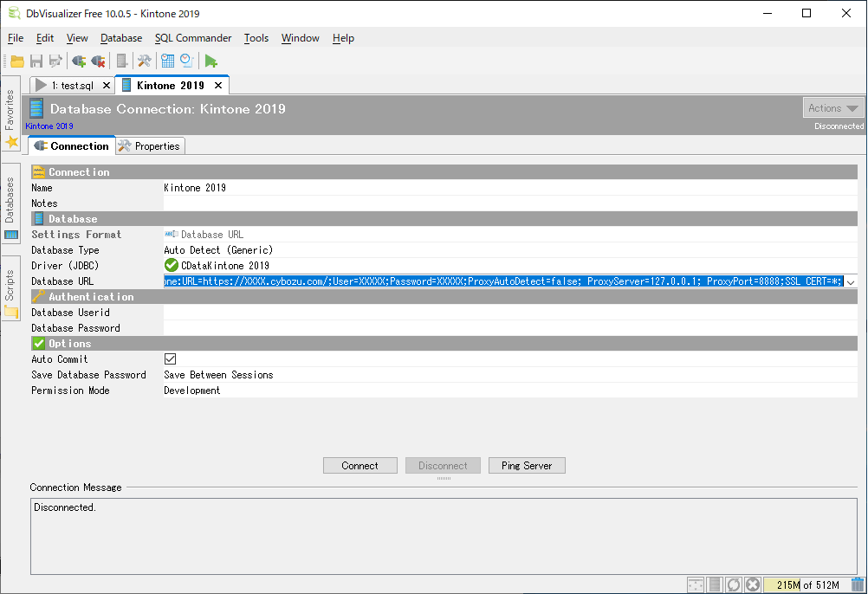Click the green driver check mark icon
Image resolution: width=868 pixels, height=594 pixels.
coord(171,266)
